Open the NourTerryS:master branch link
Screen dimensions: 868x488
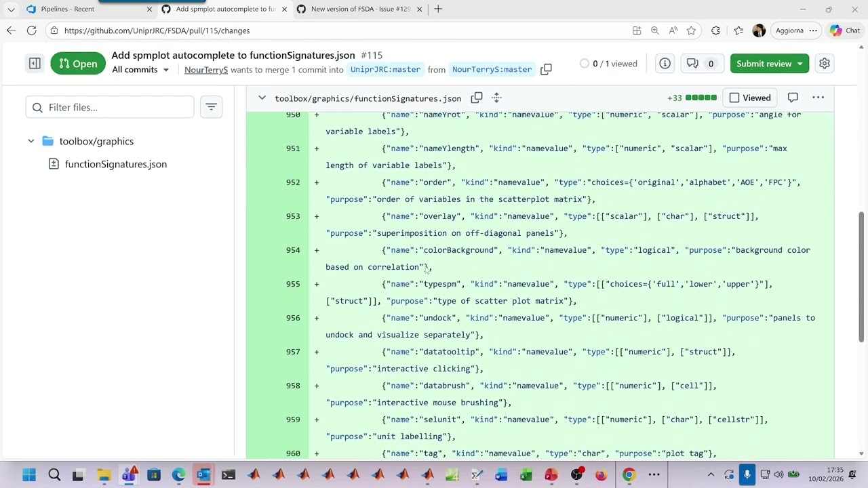492,70
